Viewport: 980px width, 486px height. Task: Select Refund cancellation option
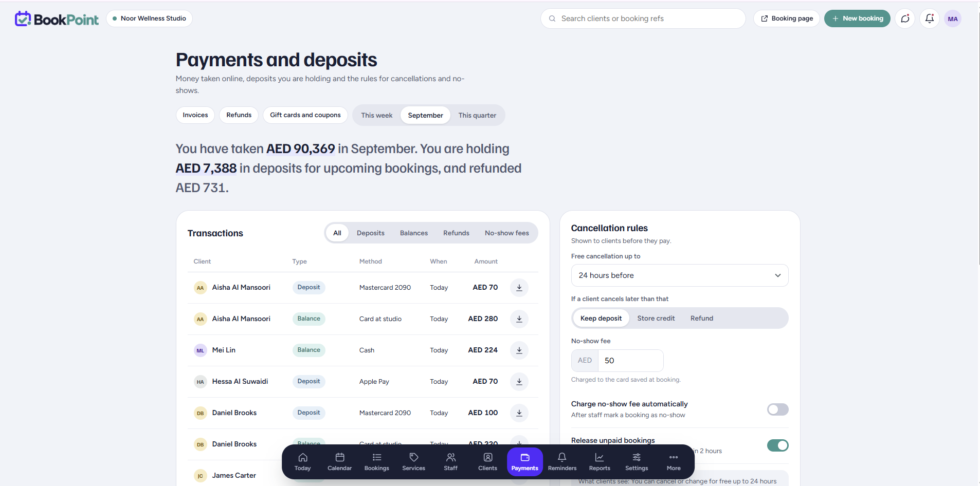pyautogui.click(x=702, y=319)
